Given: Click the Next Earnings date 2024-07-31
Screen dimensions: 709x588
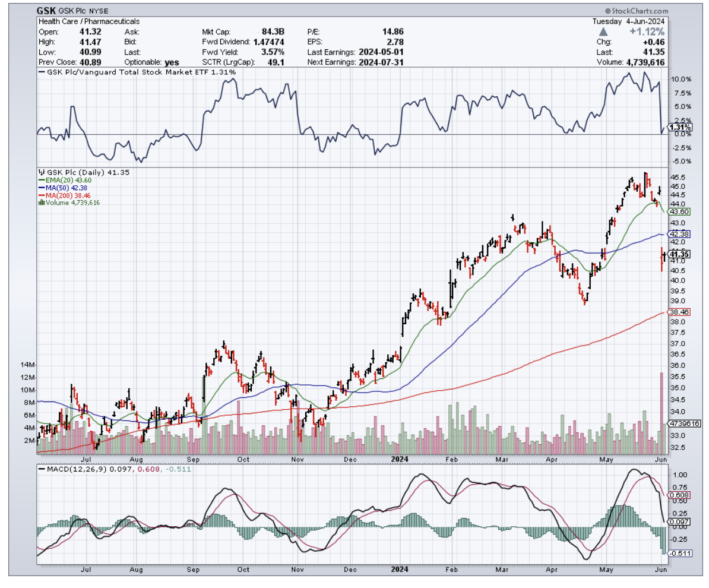Looking at the screenshot, I should click(x=381, y=62).
